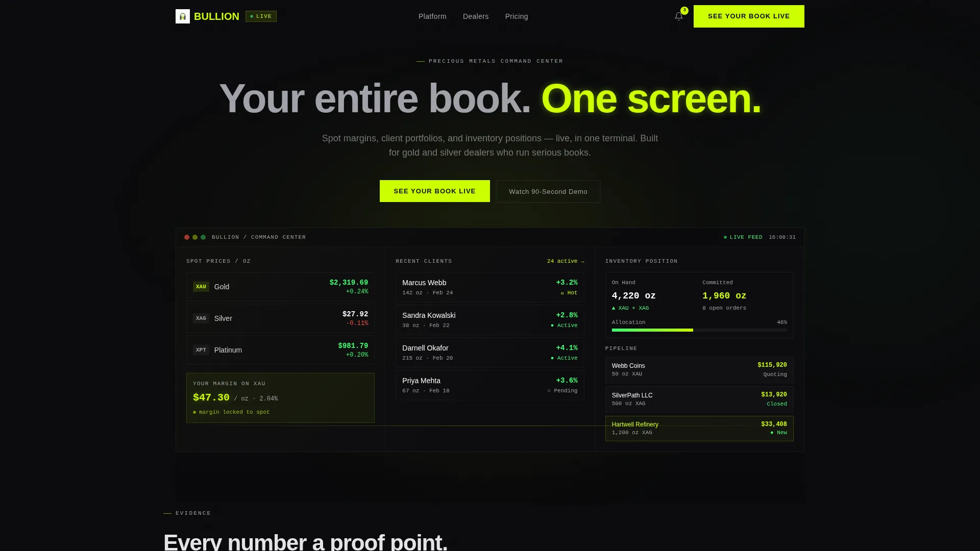Click the New status on Hartwell Refinery

click(x=778, y=433)
